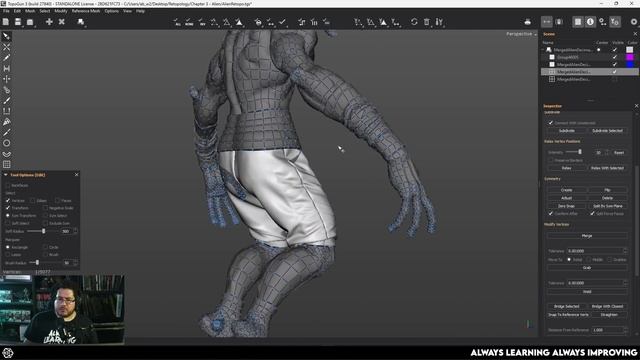Click the magenta color swatch for GroupM005
This screenshot has width=640, height=360.
(x=630, y=57)
